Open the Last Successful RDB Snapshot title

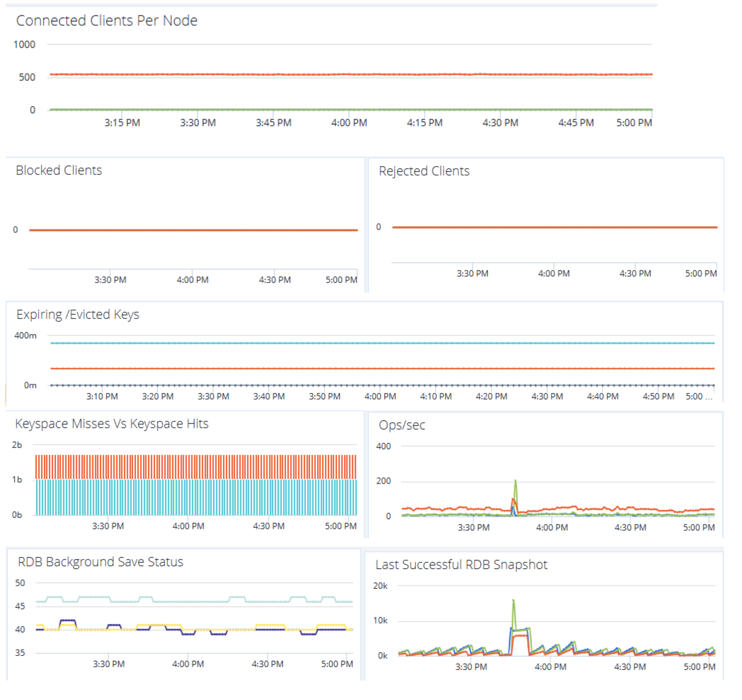pos(461,565)
